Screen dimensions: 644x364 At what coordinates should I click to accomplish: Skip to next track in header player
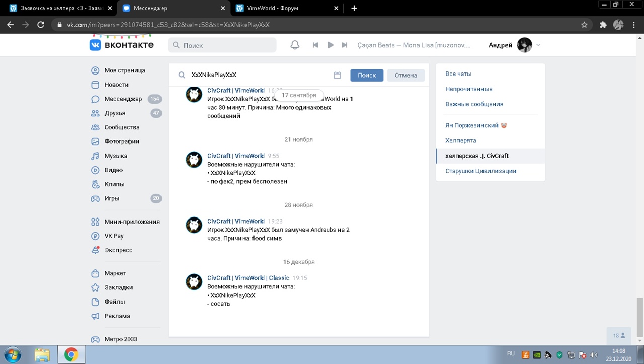coord(345,45)
